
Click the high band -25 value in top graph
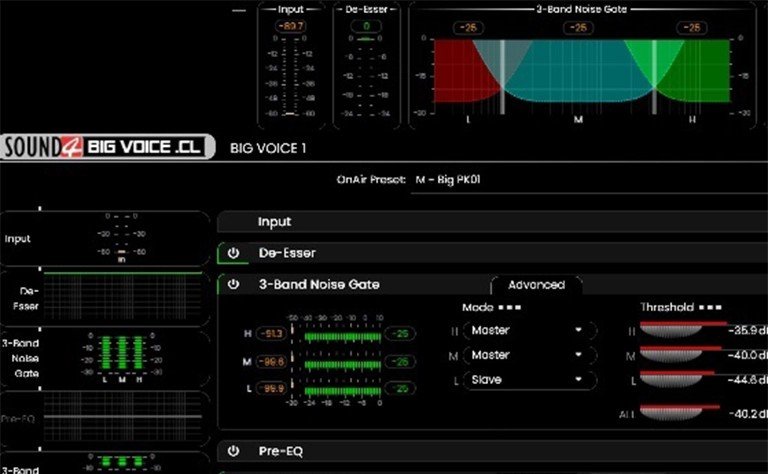pyautogui.click(x=692, y=27)
